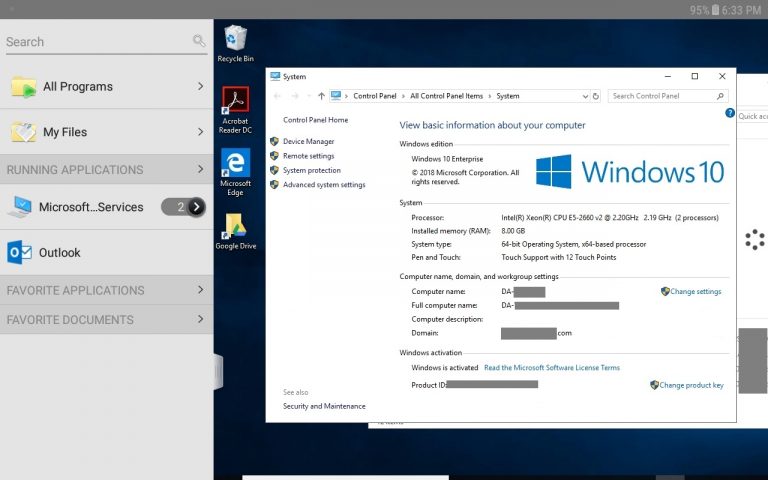Click the help question mark icon
This screenshot has height=480, width=768.
[730, 113]
